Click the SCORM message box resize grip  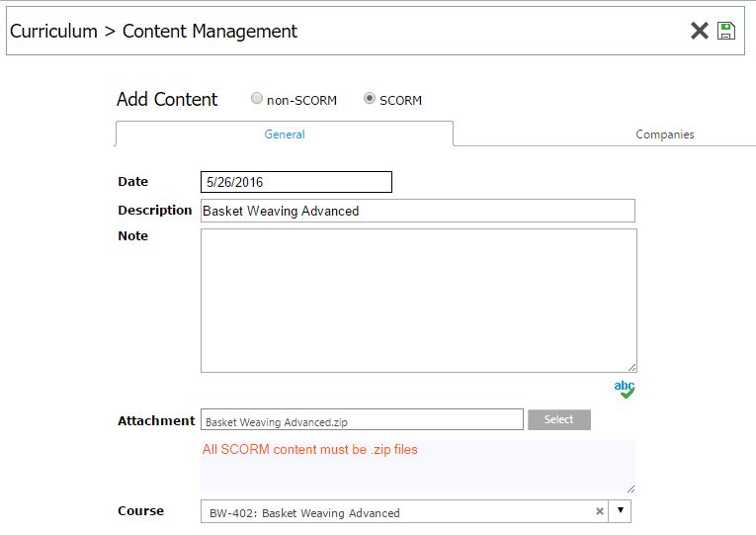[630, 489]
